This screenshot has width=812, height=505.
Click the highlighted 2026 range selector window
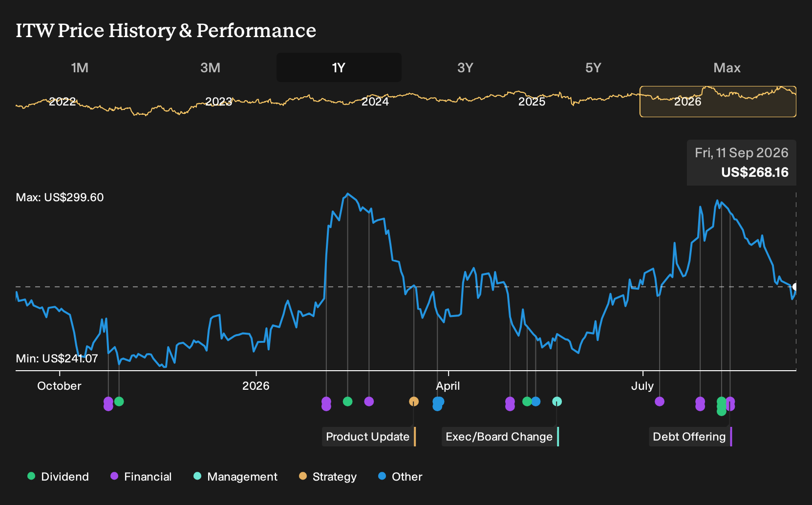[718, 102]
